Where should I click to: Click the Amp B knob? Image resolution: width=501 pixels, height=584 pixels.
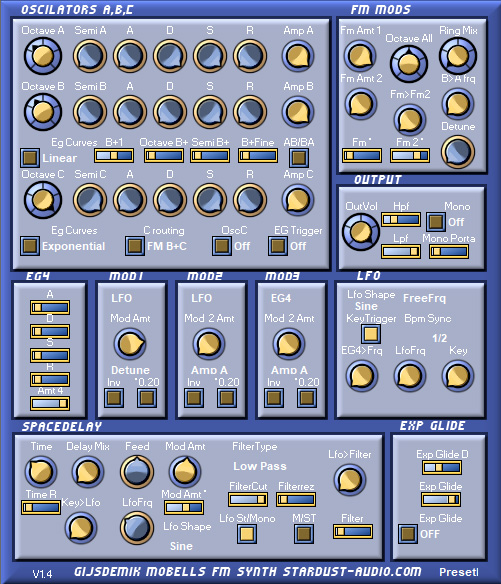[298, 112]
